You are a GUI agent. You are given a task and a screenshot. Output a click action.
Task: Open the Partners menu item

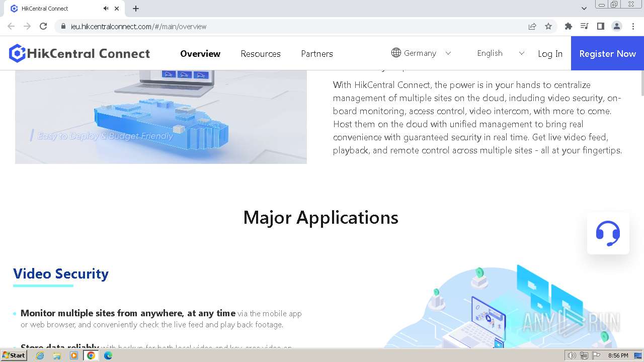(x=317, y=54)
